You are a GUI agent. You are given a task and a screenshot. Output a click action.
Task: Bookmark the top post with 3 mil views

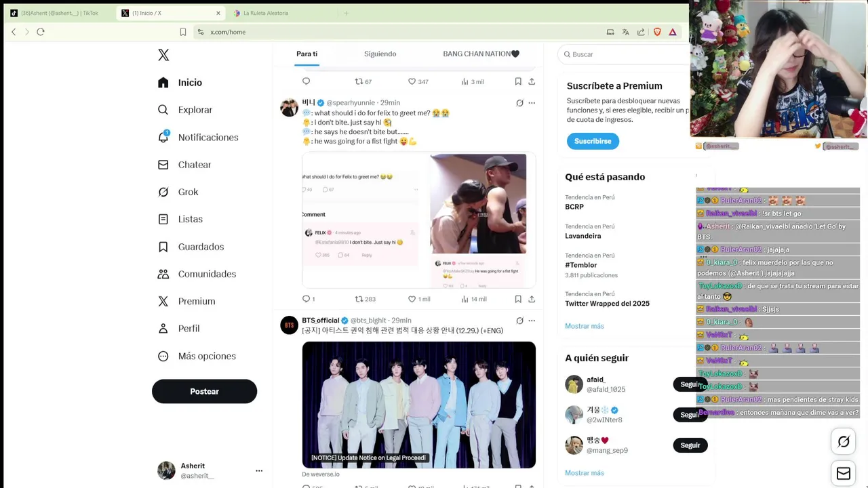coord(518,81)
